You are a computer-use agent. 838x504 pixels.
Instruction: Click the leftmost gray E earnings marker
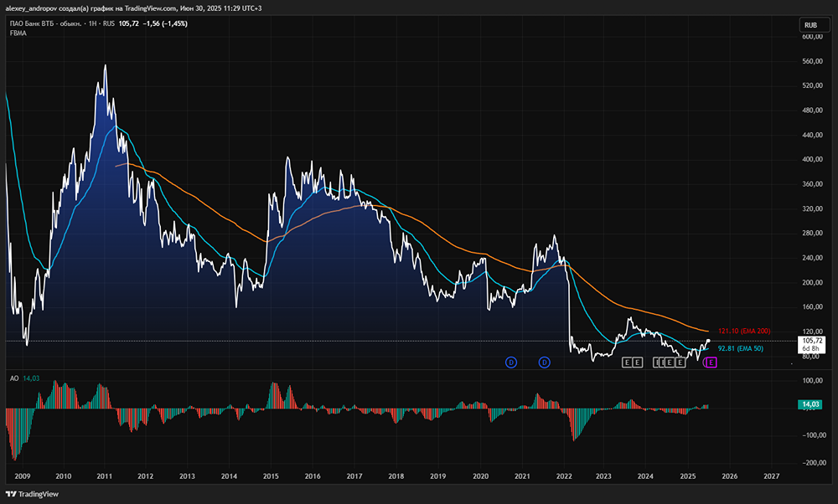tap(626, 362)
